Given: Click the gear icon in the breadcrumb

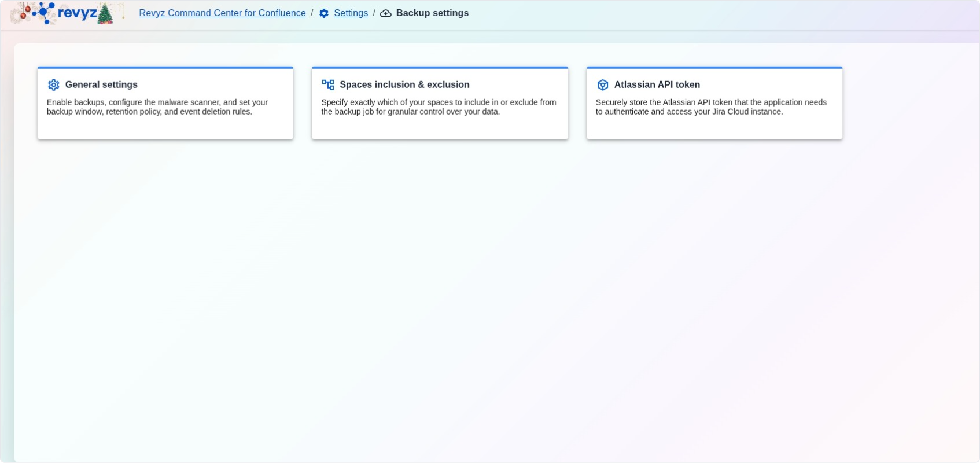Looking at the screenshot, I should (x=324, y=13).
